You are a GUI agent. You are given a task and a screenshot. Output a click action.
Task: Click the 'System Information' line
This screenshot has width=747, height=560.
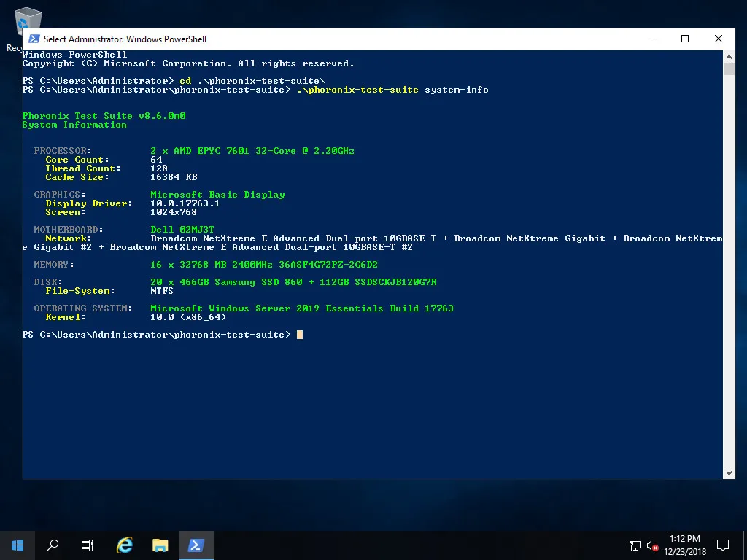pyautogui.click(x=74, y=125)
